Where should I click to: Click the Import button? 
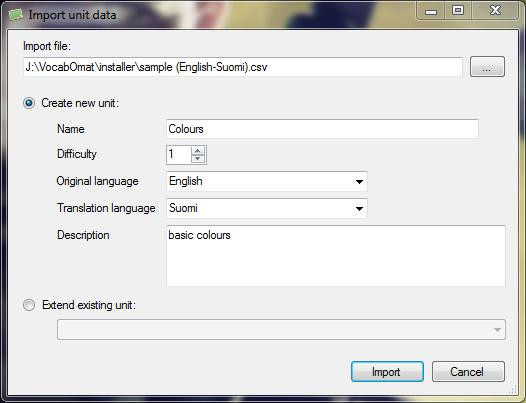pyautogui.click(x=387, y=371)
